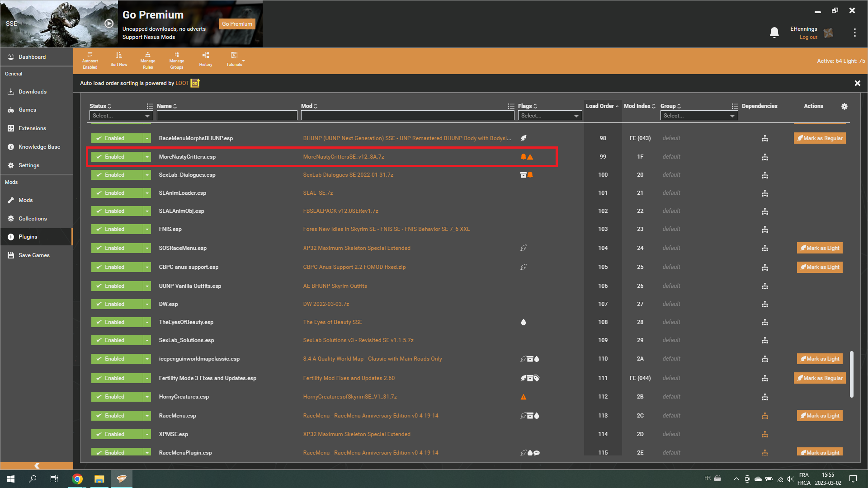868x488 pixels.
Task: Sort the table by Mod Index
Action: (x=639, y=106)
